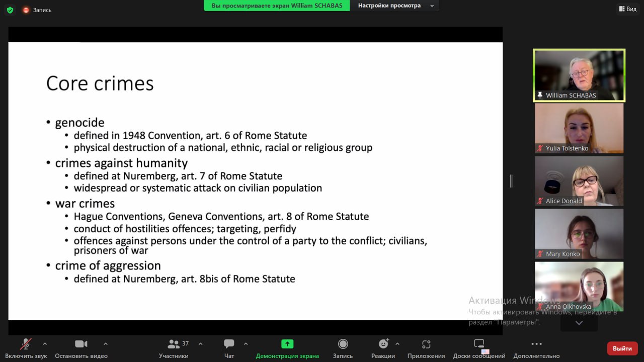Click the recording indicator at top left

(37, 10)
